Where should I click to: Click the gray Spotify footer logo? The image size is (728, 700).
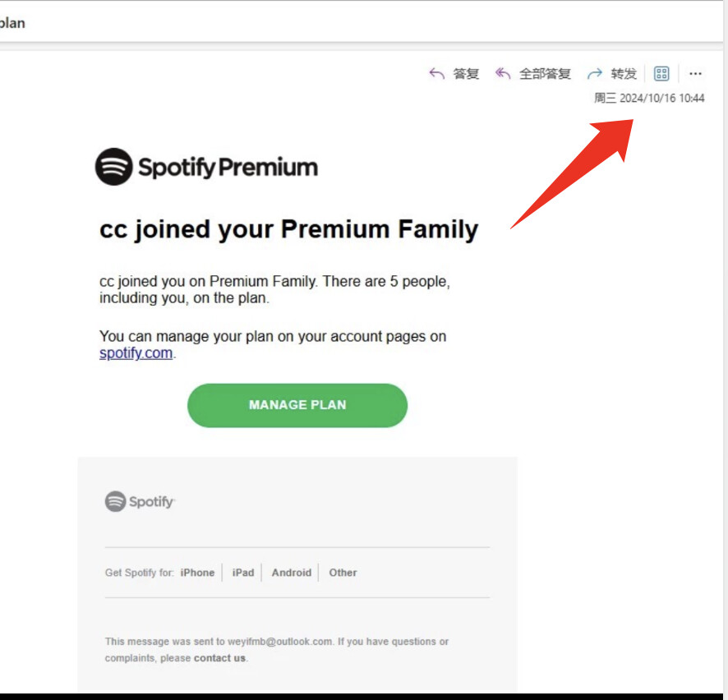pyautogui.click(x=140, y=501)
